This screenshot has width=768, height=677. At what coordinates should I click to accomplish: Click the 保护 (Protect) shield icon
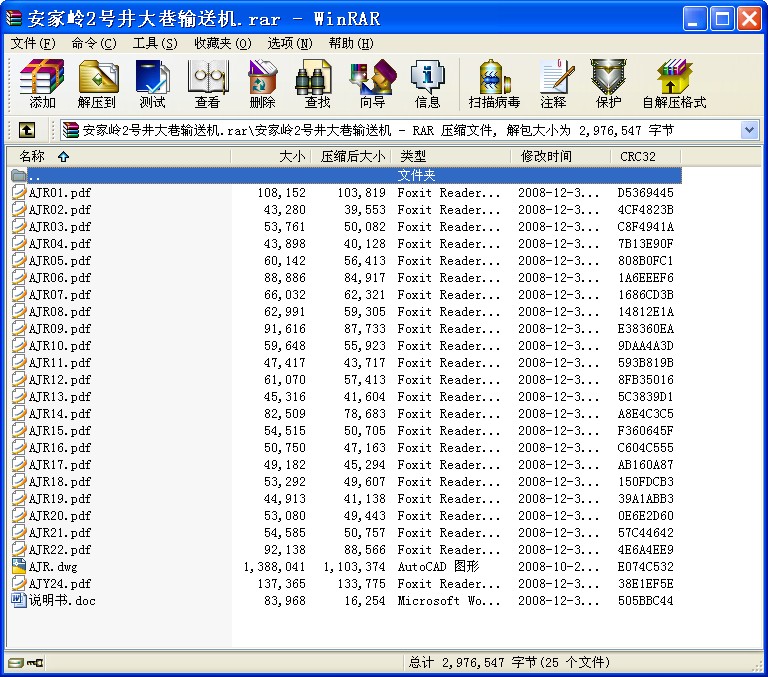tap(608, 76)
